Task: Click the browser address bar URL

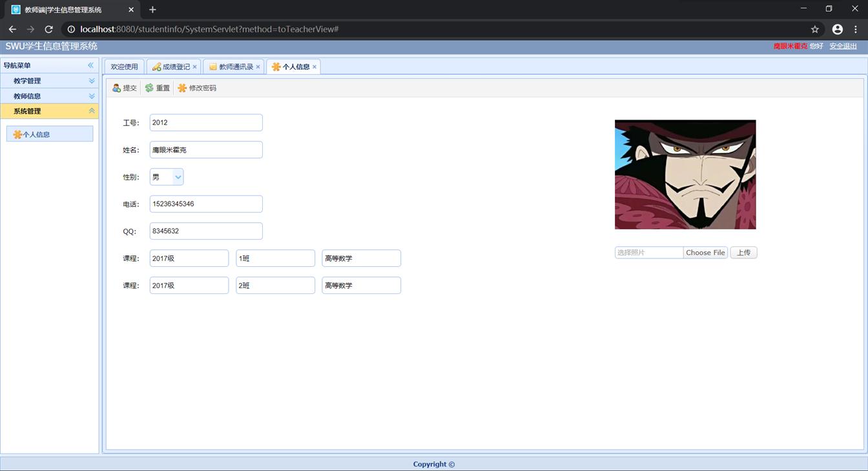Action: [210, 29]
